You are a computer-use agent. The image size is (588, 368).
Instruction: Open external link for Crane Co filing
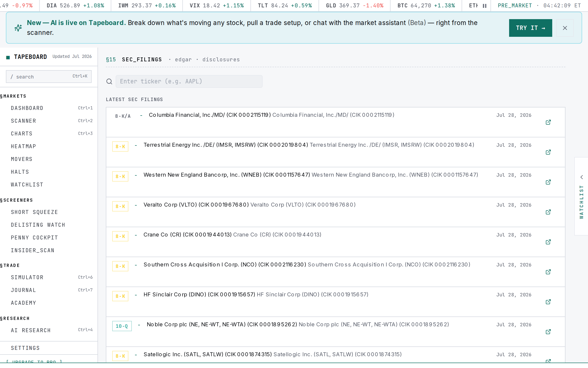tap(548, 242)
